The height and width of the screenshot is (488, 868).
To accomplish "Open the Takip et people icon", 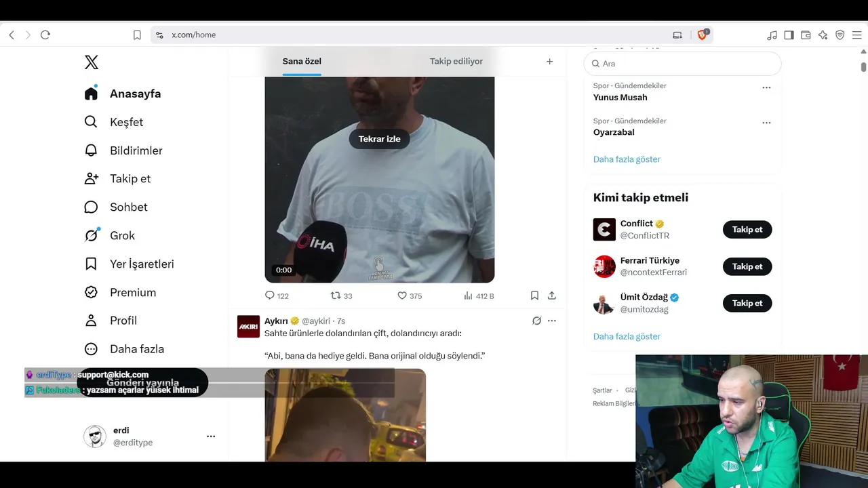I will tap(91, 179).
